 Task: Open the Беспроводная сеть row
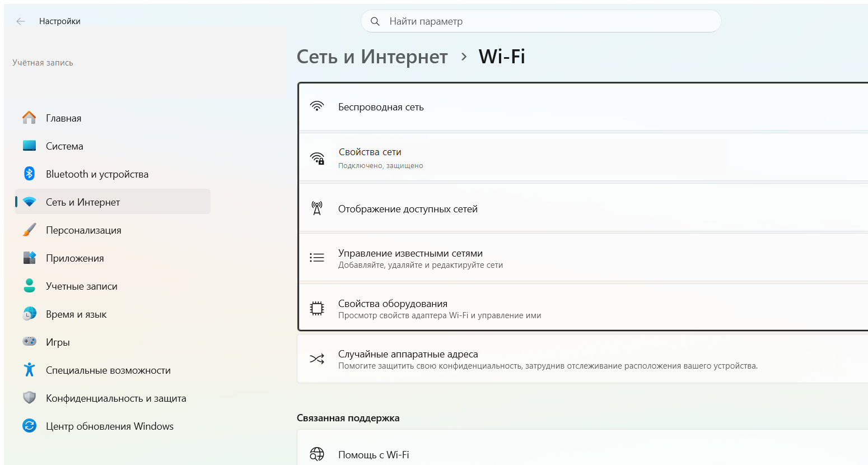point(583,106)
